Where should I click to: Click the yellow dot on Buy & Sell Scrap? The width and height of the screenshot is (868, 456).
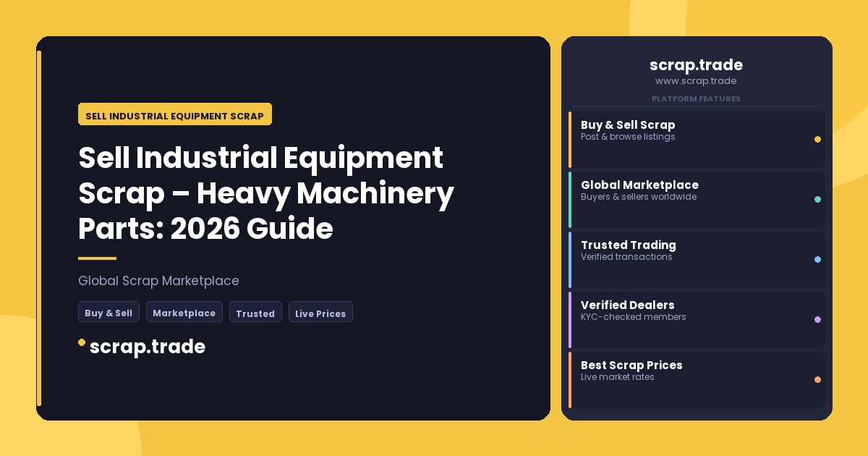pyautogui.click(x=817, y=139)
